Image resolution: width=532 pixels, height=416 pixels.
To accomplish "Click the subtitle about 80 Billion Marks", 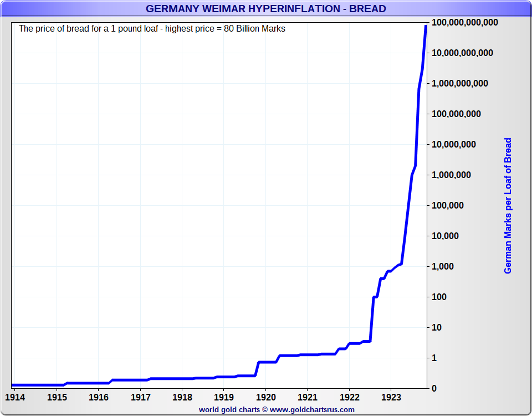I will [152, 28].
